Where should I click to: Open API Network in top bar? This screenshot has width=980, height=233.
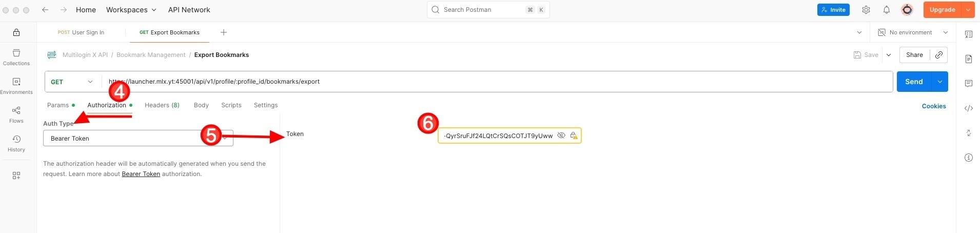point(189,10)
